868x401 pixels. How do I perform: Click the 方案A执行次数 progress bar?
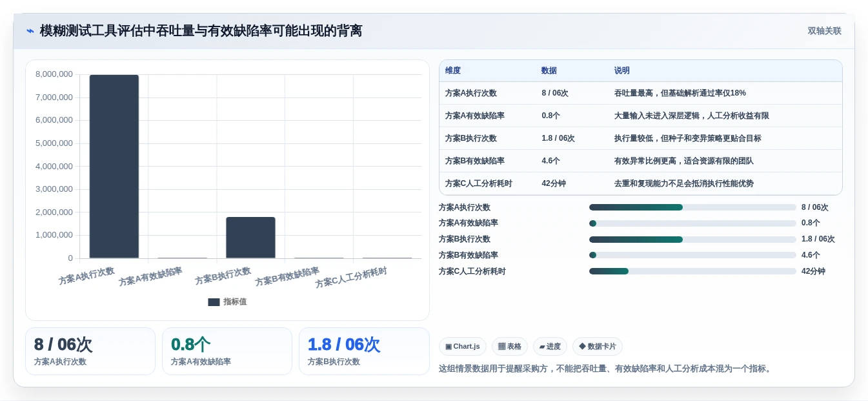(x=692, y=207)
